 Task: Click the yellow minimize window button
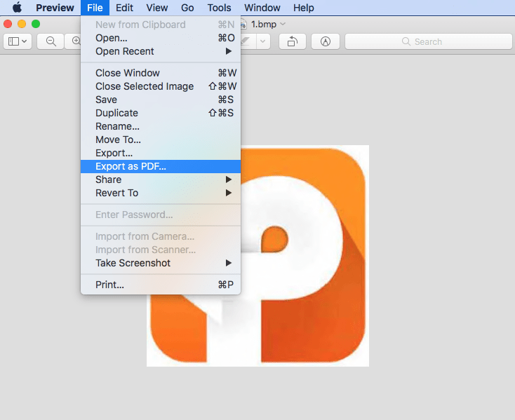pyautogui.click(x=22, y=24)
